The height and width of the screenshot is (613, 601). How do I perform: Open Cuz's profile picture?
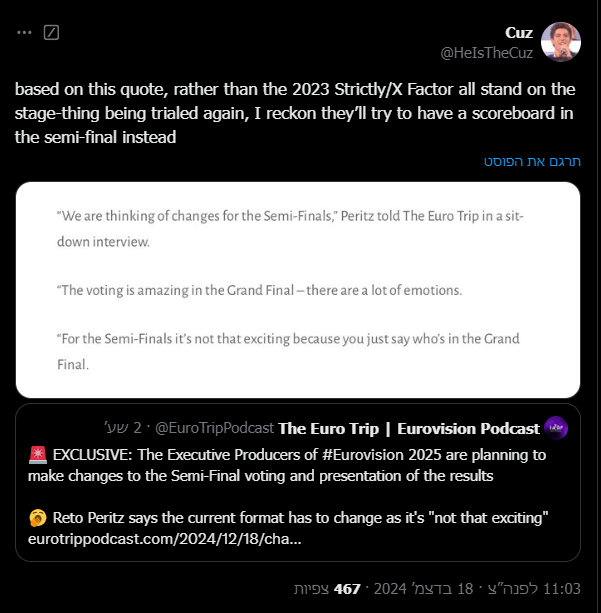[562, 41]
